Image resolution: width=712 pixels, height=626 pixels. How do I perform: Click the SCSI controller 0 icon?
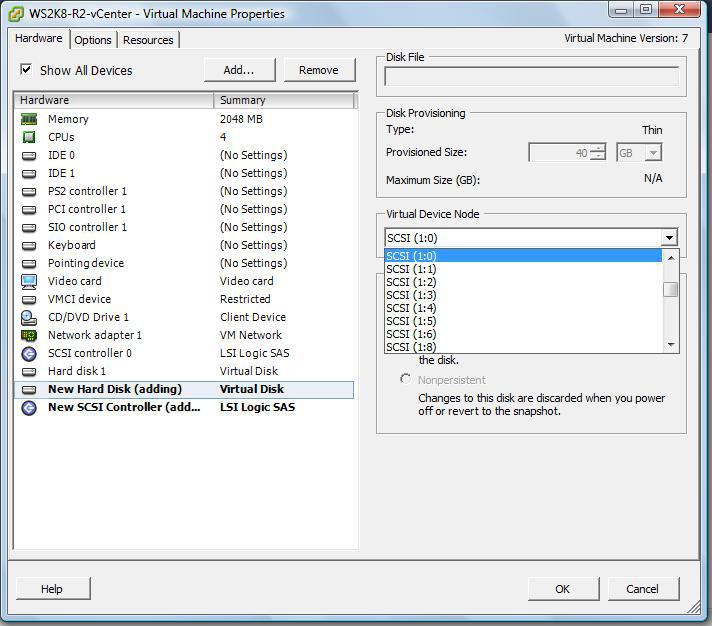point(29,354)
